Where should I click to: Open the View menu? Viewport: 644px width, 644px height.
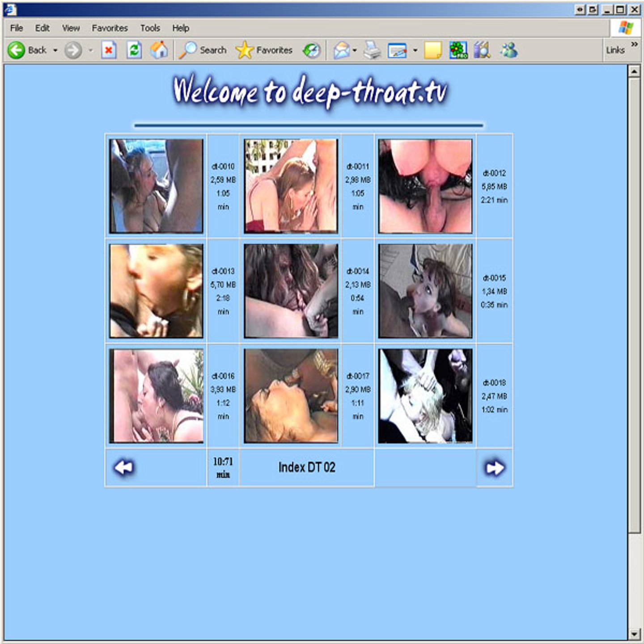(71, 28)
